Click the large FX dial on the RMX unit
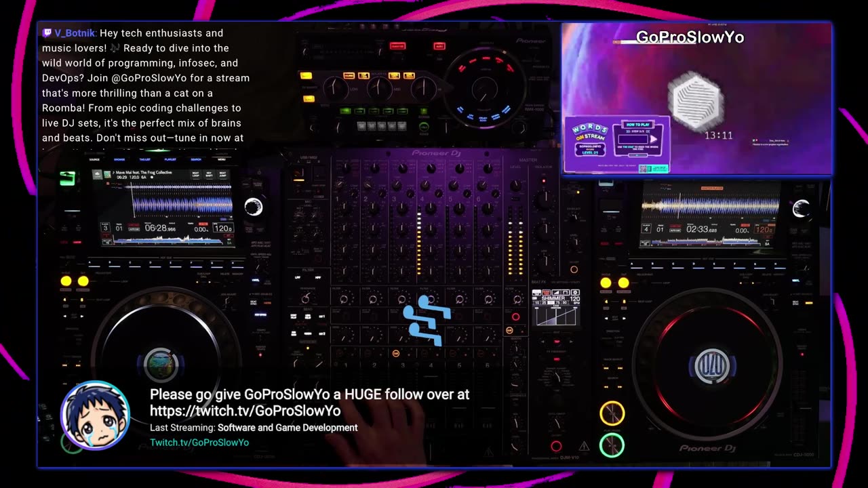Screen dimensions: 868x488 tap(484, 89)
